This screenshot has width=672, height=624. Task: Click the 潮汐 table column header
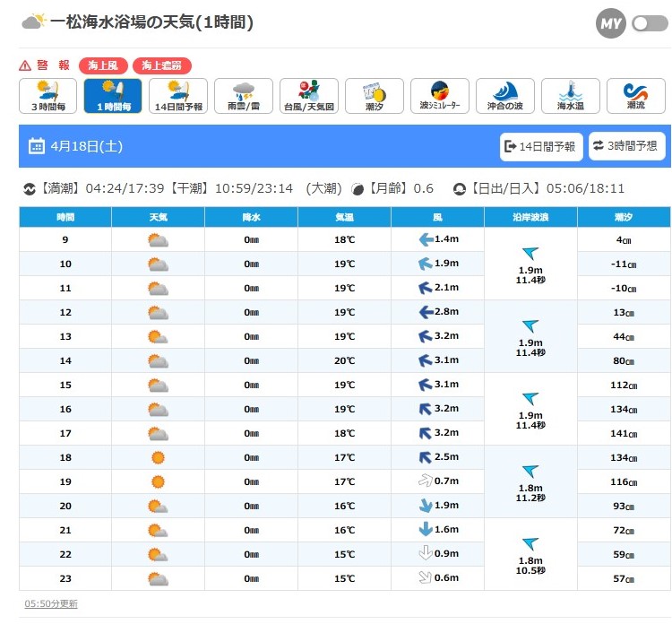pos(624,218)
